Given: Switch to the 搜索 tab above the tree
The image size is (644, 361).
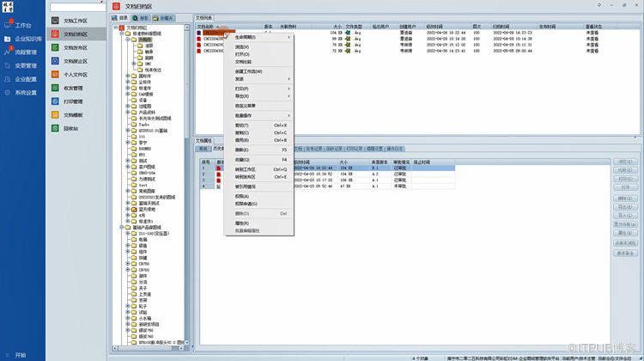Looking at the screenshot, I should click(141, 18).
